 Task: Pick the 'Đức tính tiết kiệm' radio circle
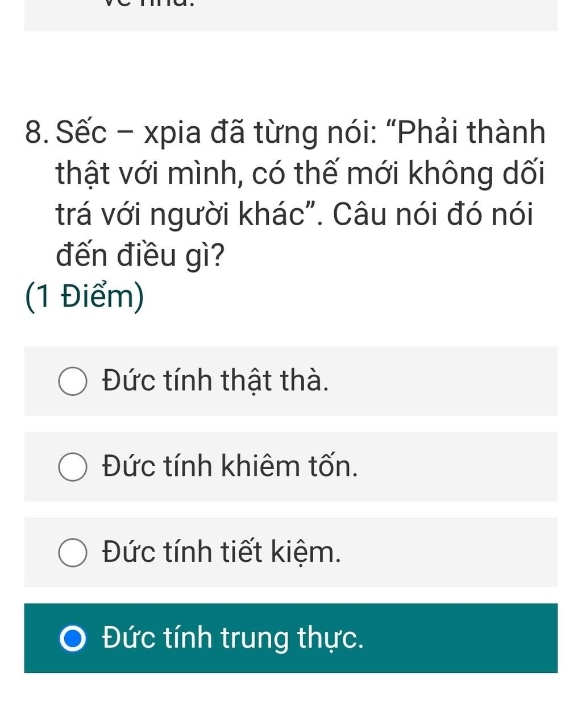pyautogui.click(x=73, y=553)
